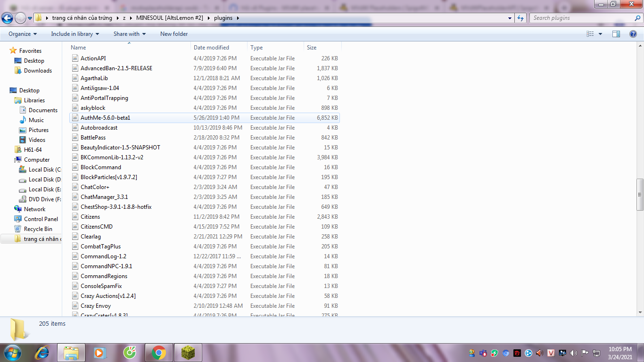Open the recent pages dropdown arrow
Screen dimensions: 644x362
[x=30, y=18]
